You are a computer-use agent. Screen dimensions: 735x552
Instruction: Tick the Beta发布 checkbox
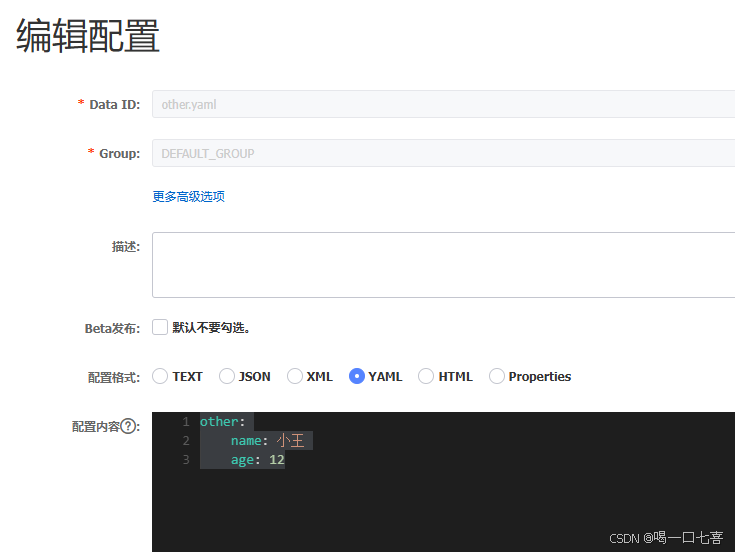click(160, 327)
